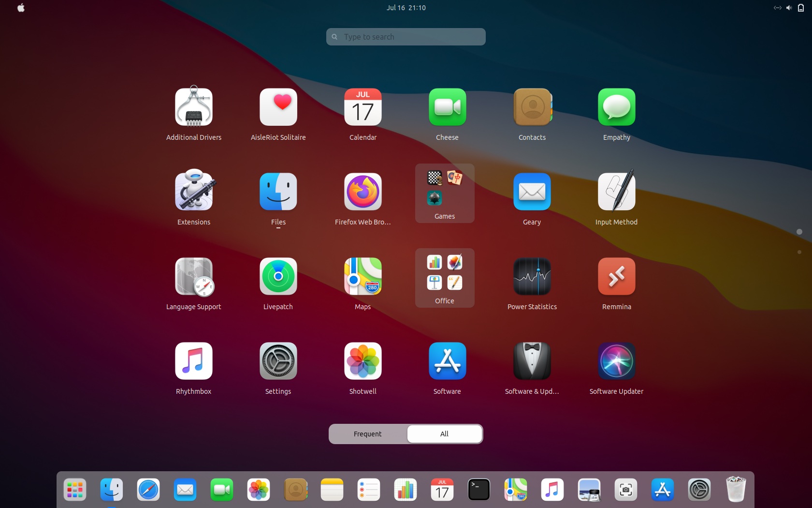Open Maps icon in dock

(x=516, y=490)
